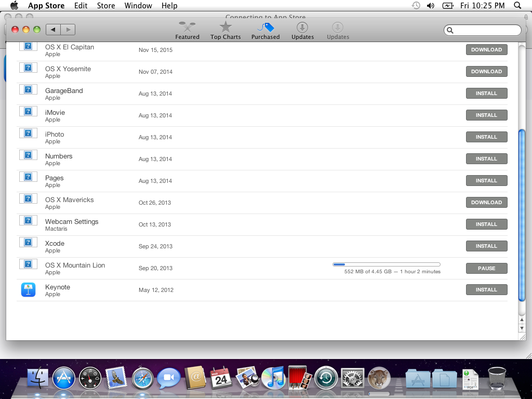The height and width of the screenshot is (399, 532).
Task: Click Install for Xcode
Action: pyautogui.click(x=486, y=246)
